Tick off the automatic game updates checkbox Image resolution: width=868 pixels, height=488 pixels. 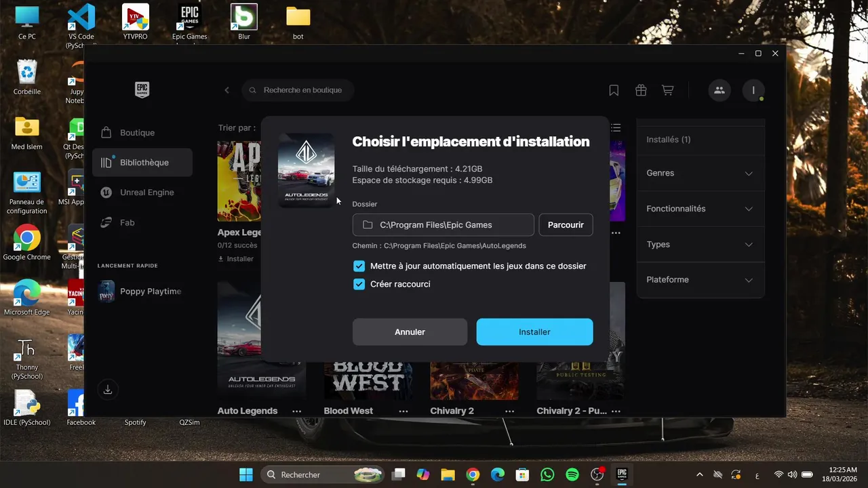(x=359, y=266)
